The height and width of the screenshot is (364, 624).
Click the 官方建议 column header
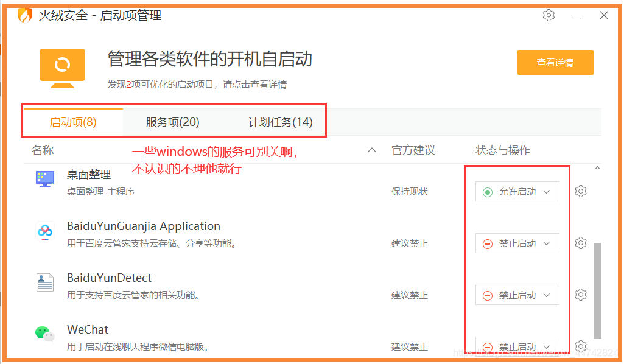point(413,150)
